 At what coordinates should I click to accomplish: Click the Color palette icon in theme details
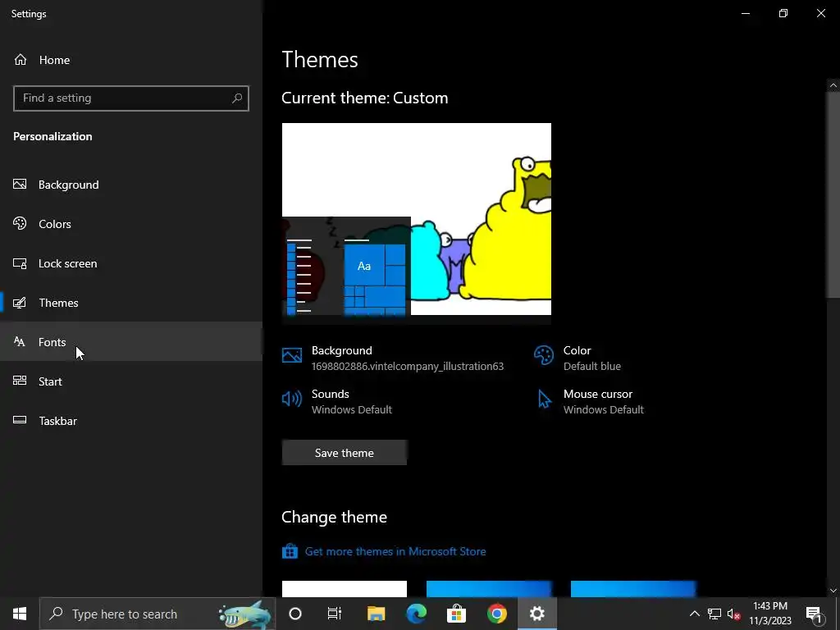click(x=544, y=356)
